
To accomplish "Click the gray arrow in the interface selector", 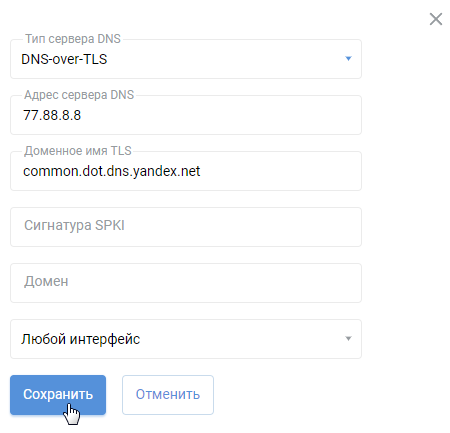I will point(348,339).
